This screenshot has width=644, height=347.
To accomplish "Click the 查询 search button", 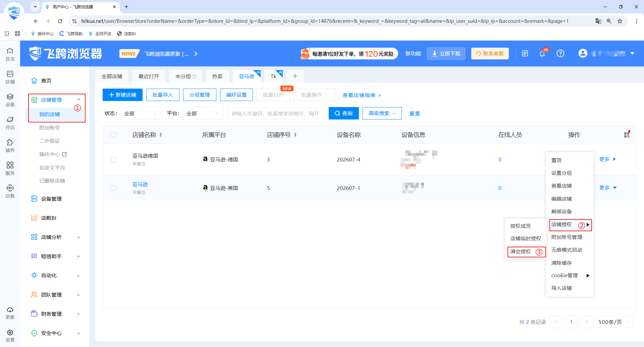I will [343, 113].
